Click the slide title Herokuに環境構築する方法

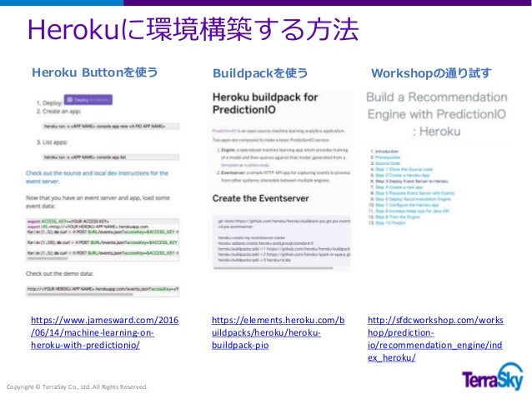point(193,29)
